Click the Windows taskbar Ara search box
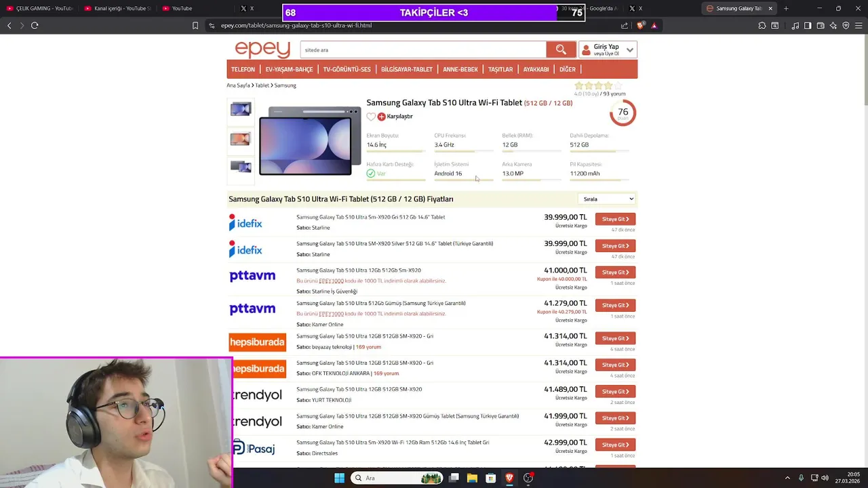The height and width of the screenshot is (488, 868). tap(397, 478)
